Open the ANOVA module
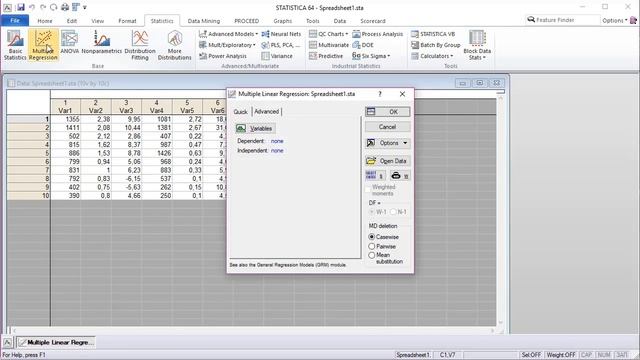Image resolution: width=640 pixels, height=360 pixels. pyautogui.click(x=69, y=42)
